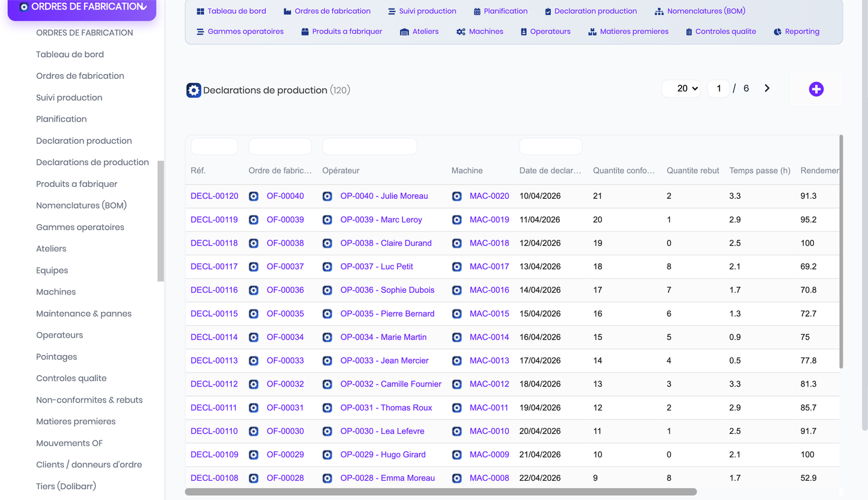Viewport: 868px width, 500px height.
Task: Click the table's horizontal scrollbar
Action: coord(441,492)
